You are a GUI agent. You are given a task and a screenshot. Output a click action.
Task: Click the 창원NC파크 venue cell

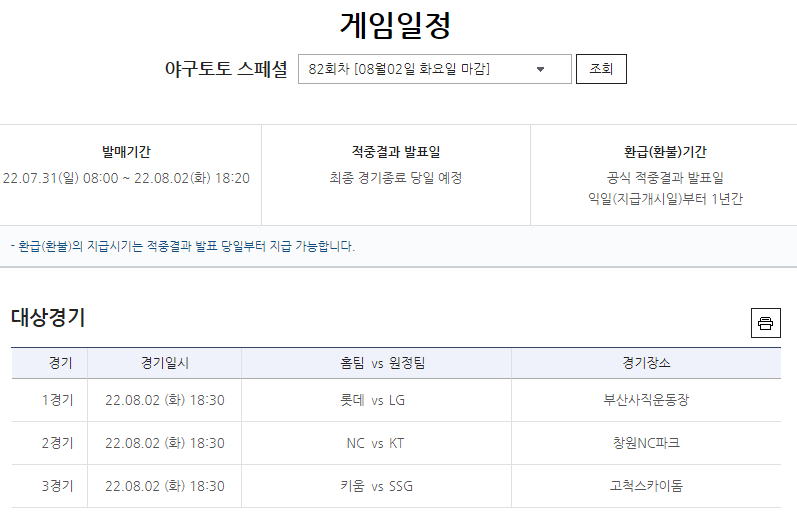pyautogui.click(x=647, y=443)
